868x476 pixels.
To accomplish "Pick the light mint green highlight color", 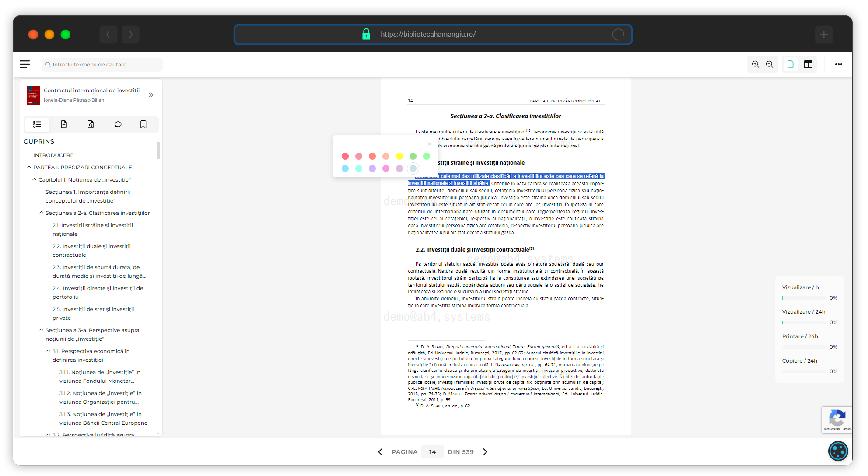I will (427, 156).
